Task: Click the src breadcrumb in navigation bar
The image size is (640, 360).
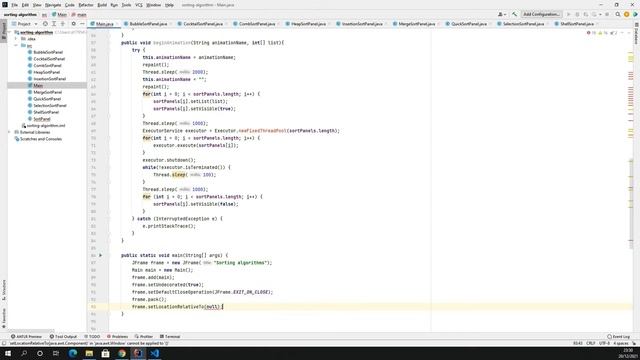Action: (x=44, y=15)
